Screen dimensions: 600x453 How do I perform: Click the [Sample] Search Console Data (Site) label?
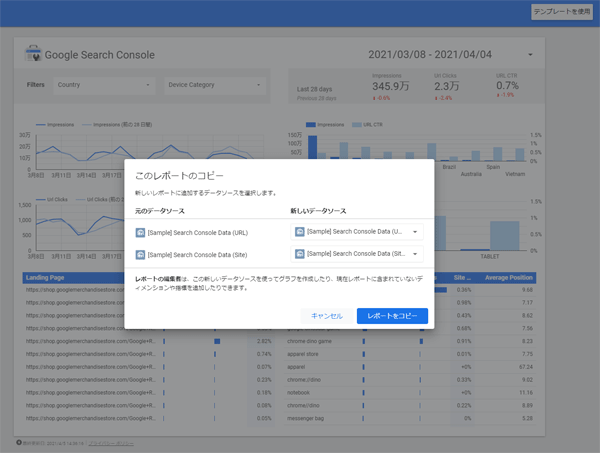(x=197, y=255)
